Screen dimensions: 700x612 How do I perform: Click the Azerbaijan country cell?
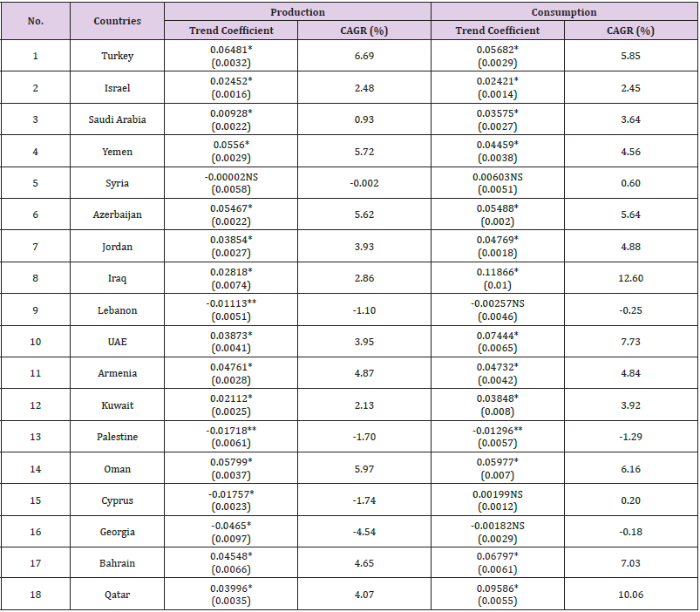coord(117,214)
